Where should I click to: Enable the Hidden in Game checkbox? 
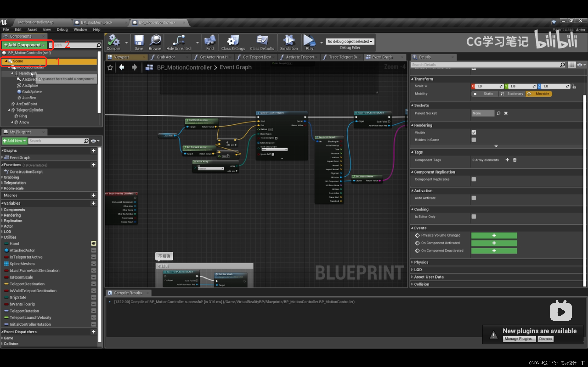coord(473,140)
